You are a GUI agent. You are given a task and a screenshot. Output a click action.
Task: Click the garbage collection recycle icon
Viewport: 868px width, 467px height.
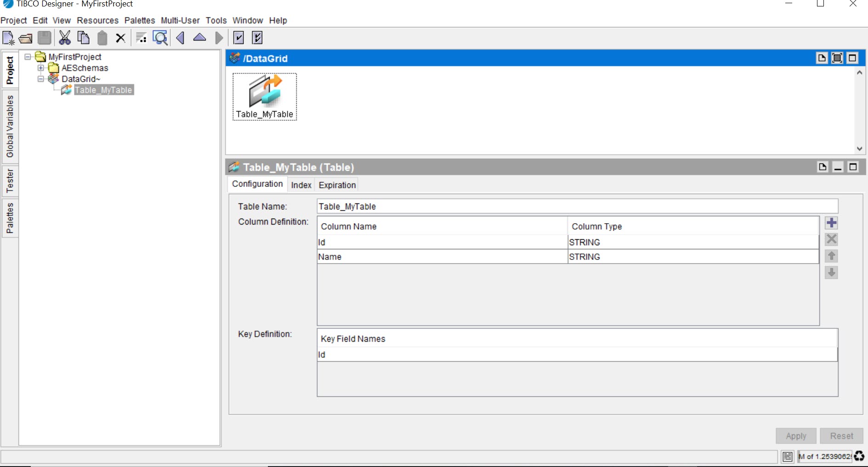(859, 456)
